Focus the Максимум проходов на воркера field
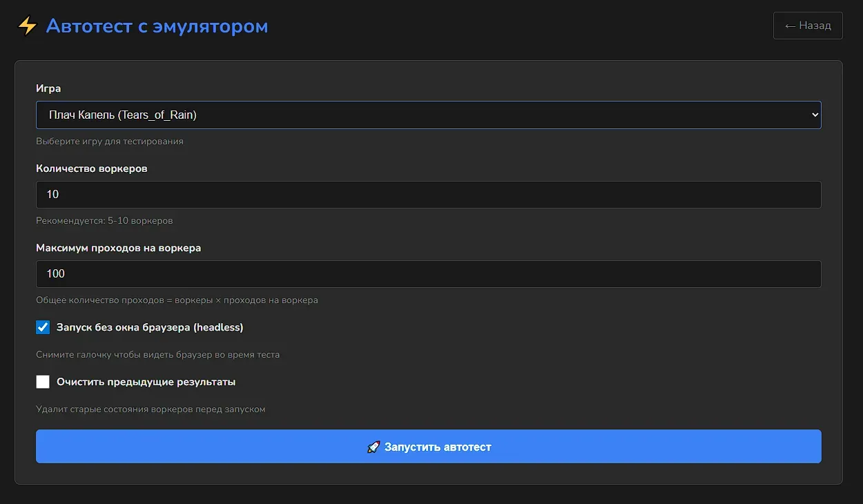This screenshot has width=863, height=504. pos(428,274)
